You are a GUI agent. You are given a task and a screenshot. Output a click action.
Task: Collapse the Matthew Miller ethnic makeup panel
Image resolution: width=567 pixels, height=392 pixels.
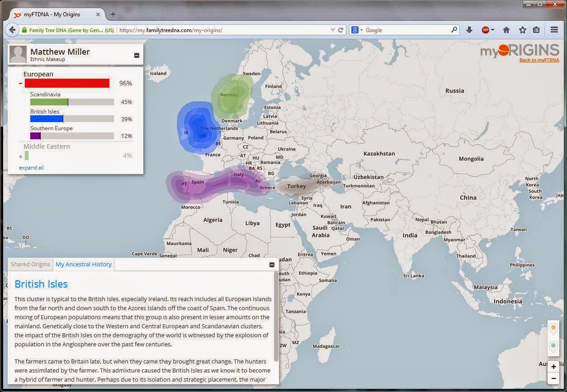[137, 55]
